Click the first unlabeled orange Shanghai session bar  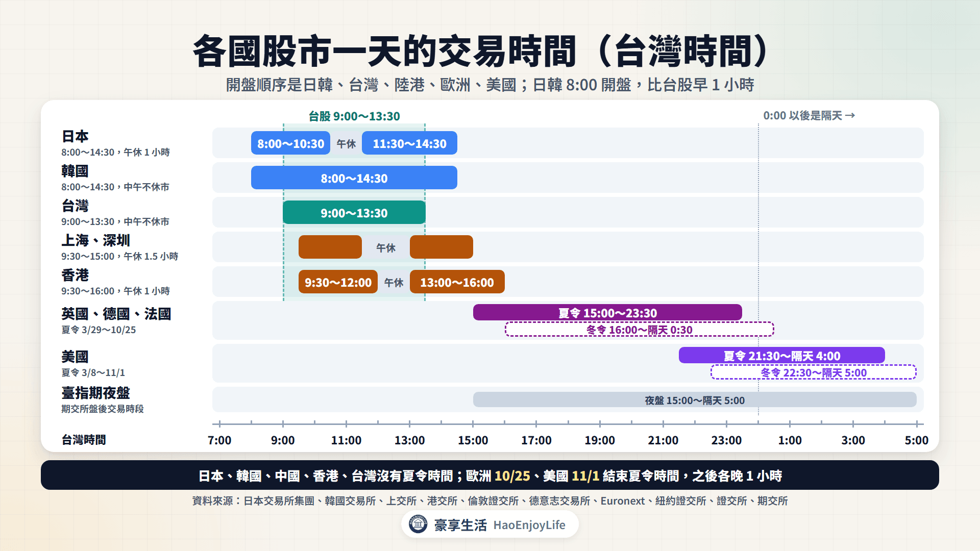click(x=330, y=247)
